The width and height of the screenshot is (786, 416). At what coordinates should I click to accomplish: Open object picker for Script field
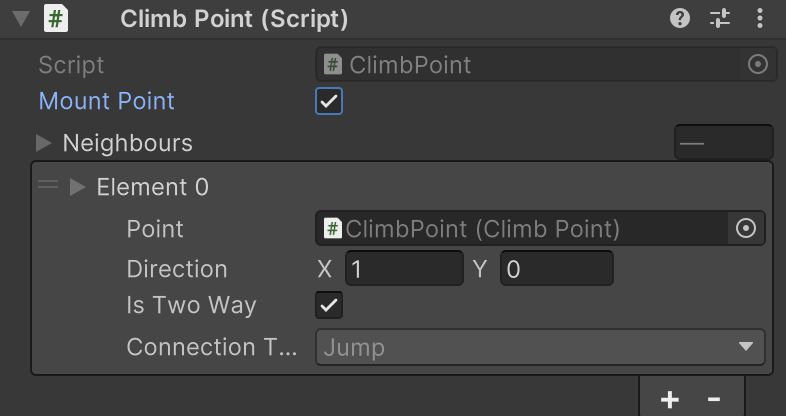pos(757,65)
